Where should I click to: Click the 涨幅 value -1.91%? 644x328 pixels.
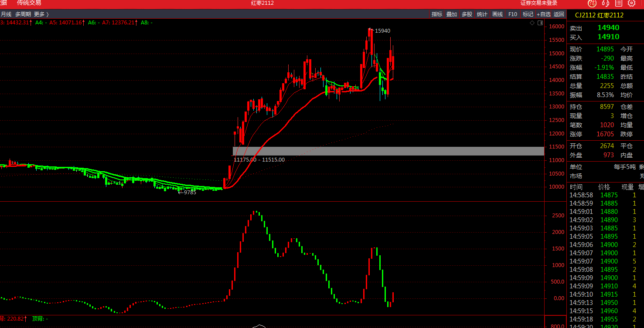[604, 68]
